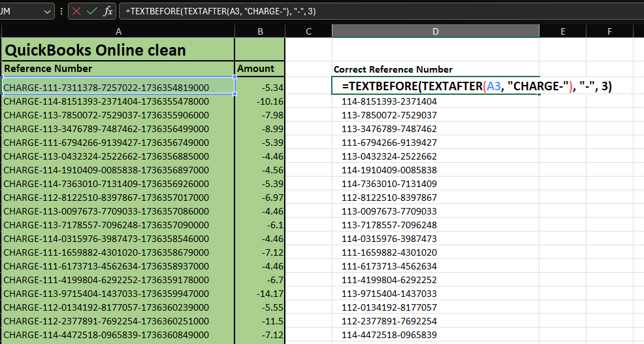
Task: Click the cell CHARGE-113-9715404-1437033-1736359947000
Action: click(x=118, y=294)
